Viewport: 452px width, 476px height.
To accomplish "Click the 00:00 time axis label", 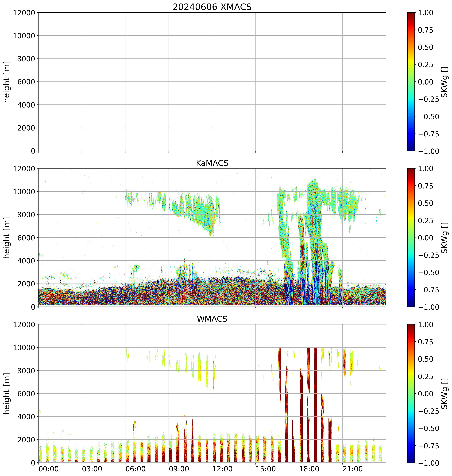I will point(49,469).
